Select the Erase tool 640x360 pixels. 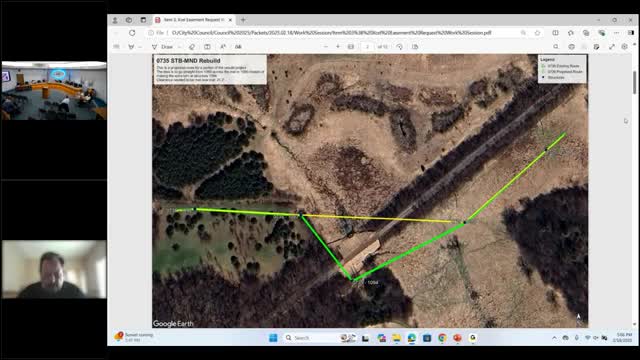coord(192,47)
